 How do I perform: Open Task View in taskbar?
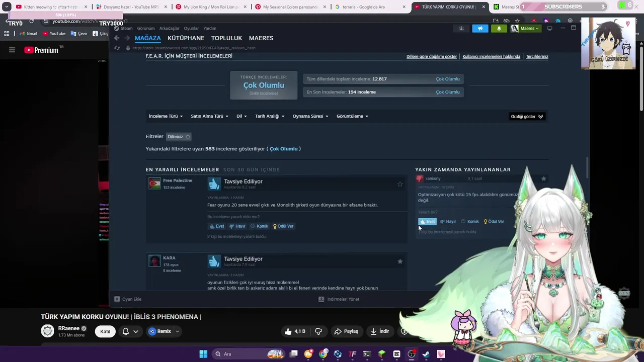[294, 354]
